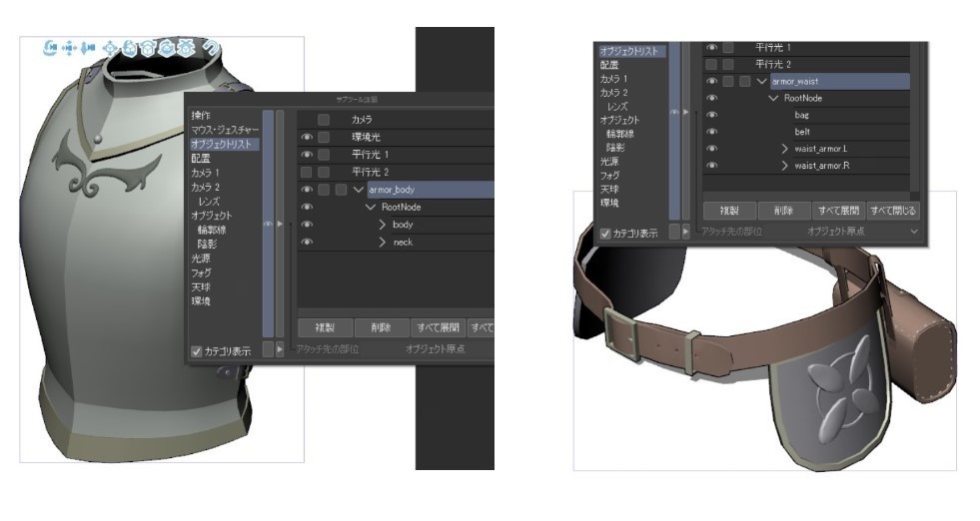Toggle lock box for カメラ row
The width and height of the screenshot is (980, 521).
(324, 120)
